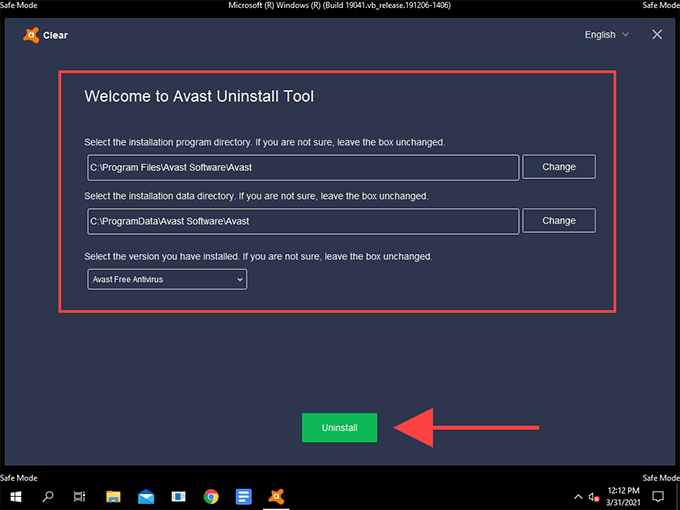Click the green Uninstall button
Image resolution: width=680 pixels, height=510 pixels.
coord(340,428)
